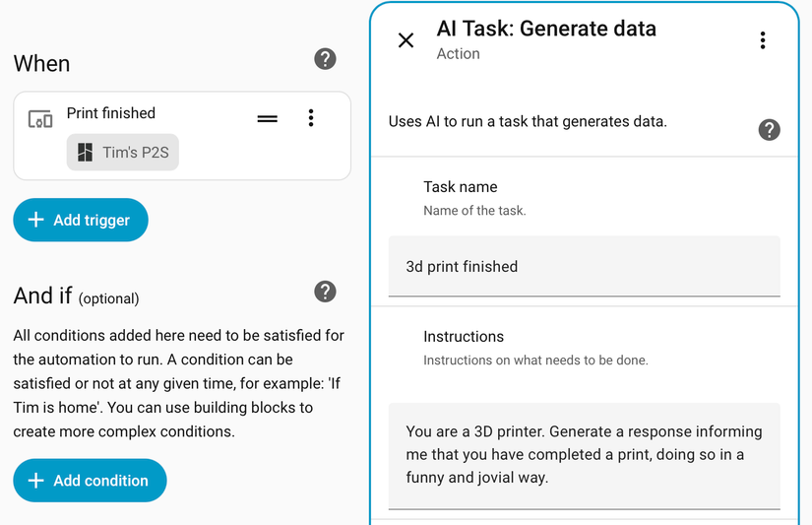Viewport: 812px width, 525px height.
Task: Click the 'Task name' label
Action: coord(461,186)
